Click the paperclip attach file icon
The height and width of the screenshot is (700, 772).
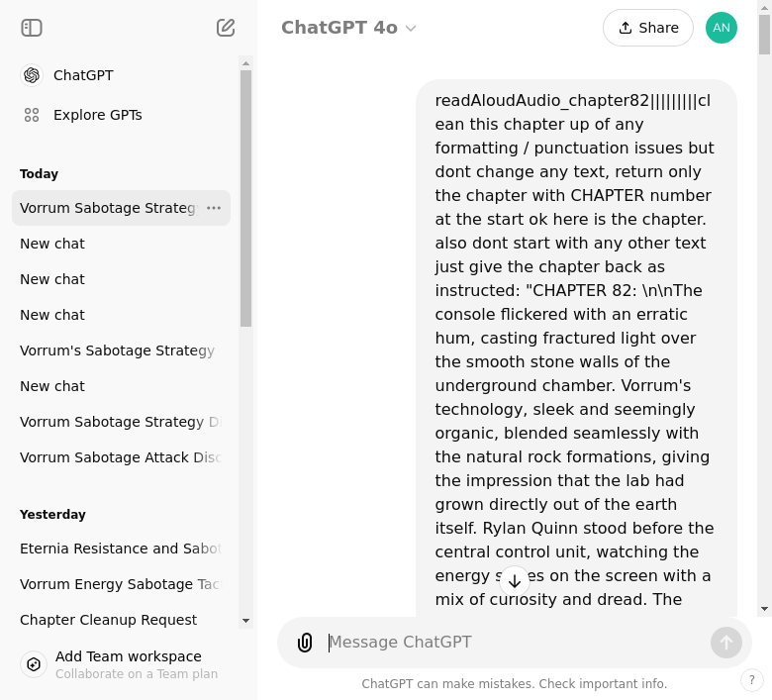(x=305, y=643)
